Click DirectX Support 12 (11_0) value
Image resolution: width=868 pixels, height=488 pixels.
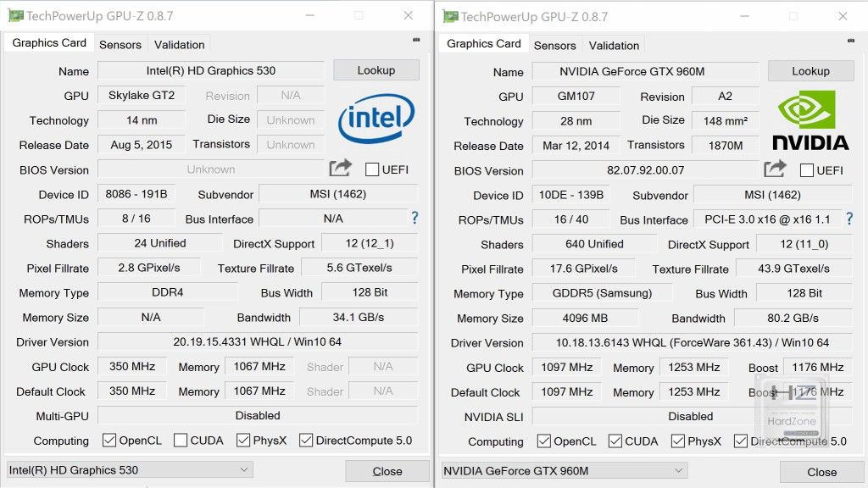pos(804,244)
